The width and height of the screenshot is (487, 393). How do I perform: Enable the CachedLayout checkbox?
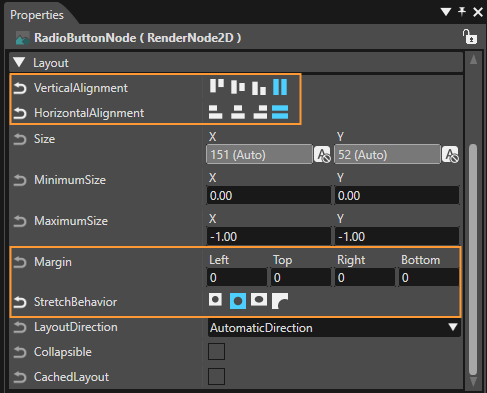pyautogui.click(x=216, y=377)
